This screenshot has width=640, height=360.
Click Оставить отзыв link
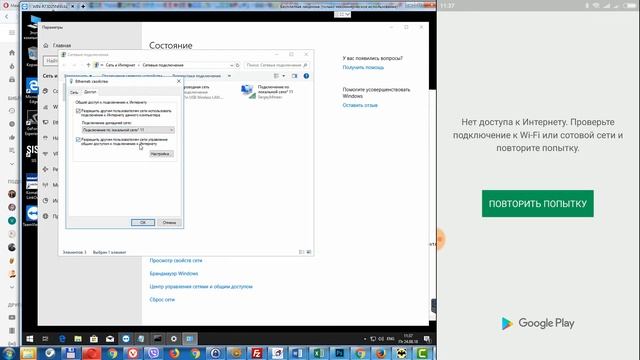click(360, 105)
